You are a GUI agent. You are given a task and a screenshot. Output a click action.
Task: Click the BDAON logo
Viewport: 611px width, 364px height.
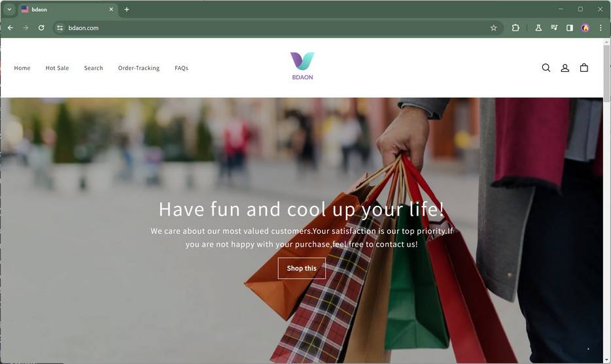[x=302, y=66]
